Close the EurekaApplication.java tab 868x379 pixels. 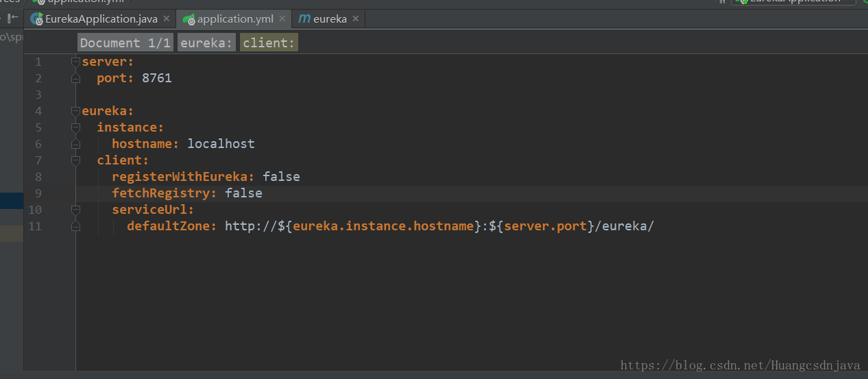point(166,19)
